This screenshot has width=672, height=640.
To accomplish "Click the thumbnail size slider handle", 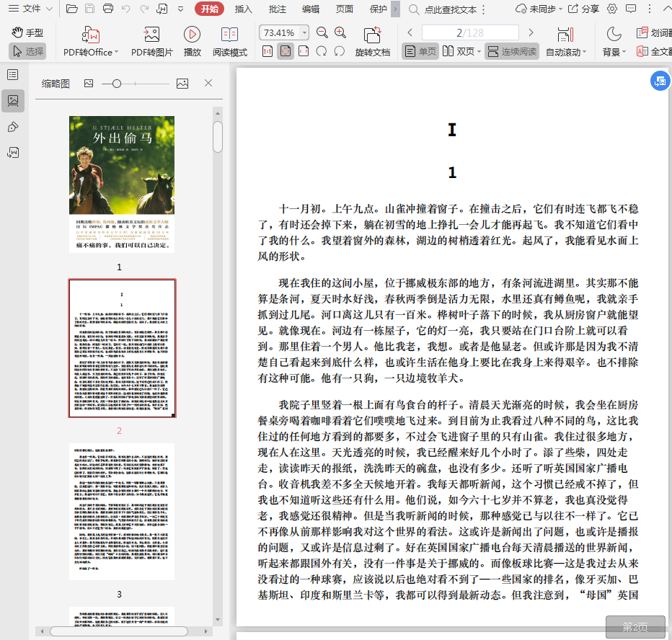I will [x=117, y=84].
